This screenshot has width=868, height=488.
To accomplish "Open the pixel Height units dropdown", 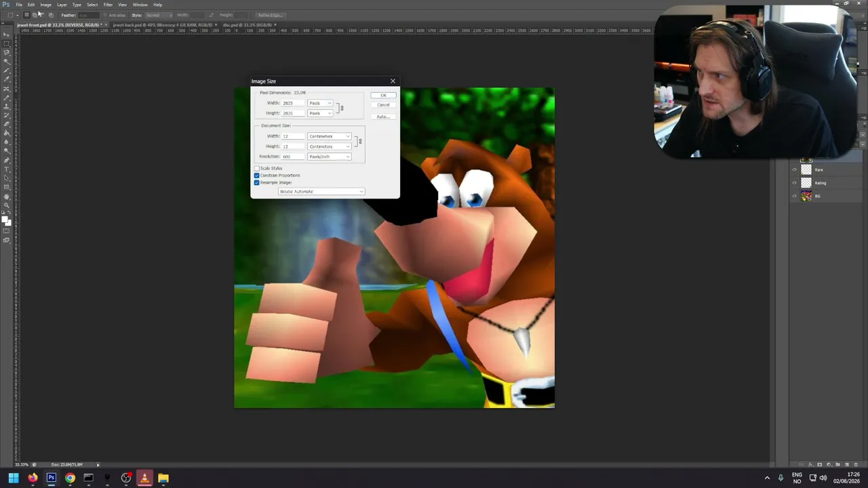I will pos(320,113).
